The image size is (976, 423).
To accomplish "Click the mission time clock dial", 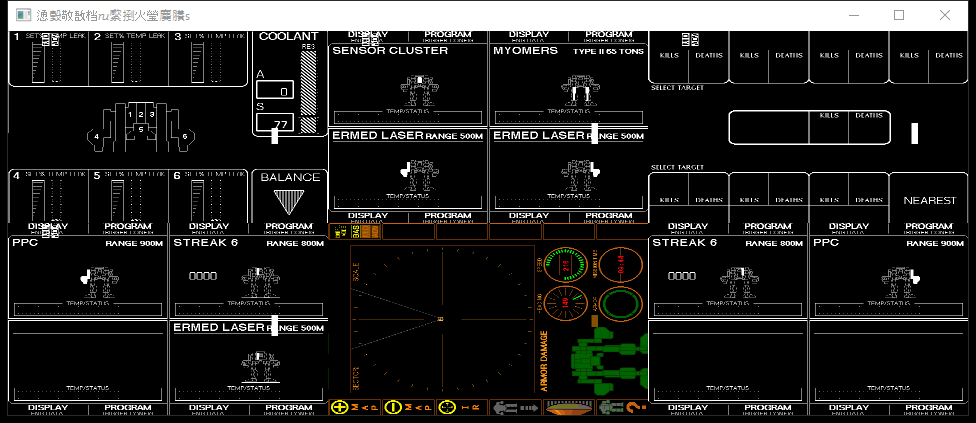I will point(621,266).
